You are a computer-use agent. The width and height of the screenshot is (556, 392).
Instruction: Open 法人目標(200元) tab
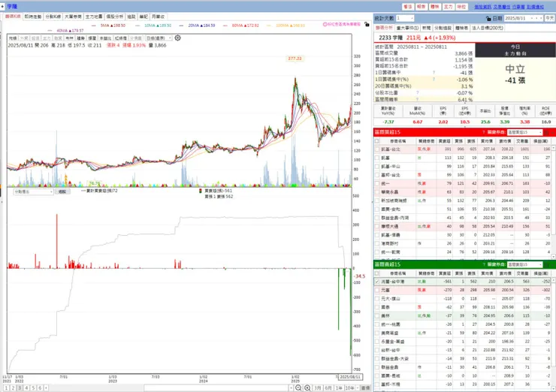488,28
